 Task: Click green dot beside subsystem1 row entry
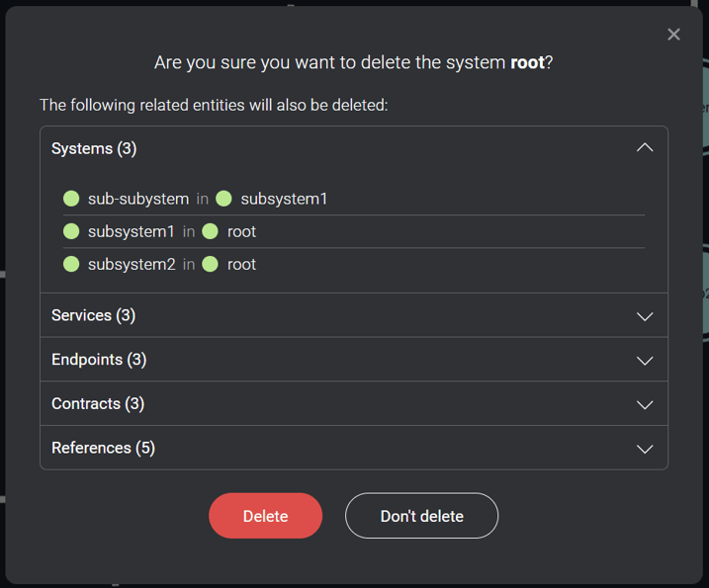[71, 231]
